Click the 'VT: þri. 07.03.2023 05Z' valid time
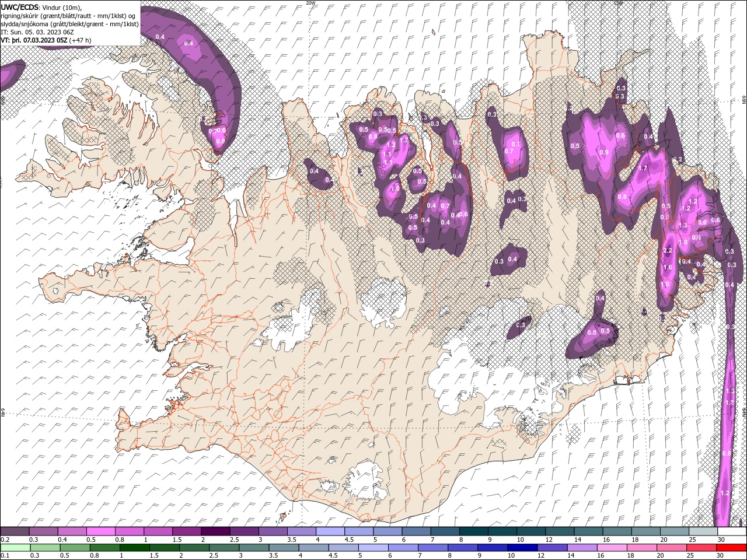The height and width of the screenshot is (560, 747). click(x=34, y=40)
